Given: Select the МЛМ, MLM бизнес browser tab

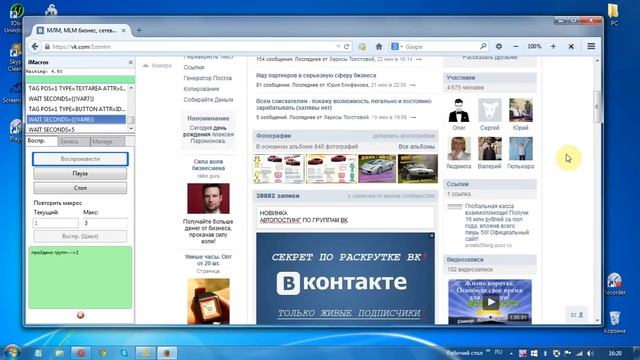Looking at the screenshot, I should [x=81, y=30].
